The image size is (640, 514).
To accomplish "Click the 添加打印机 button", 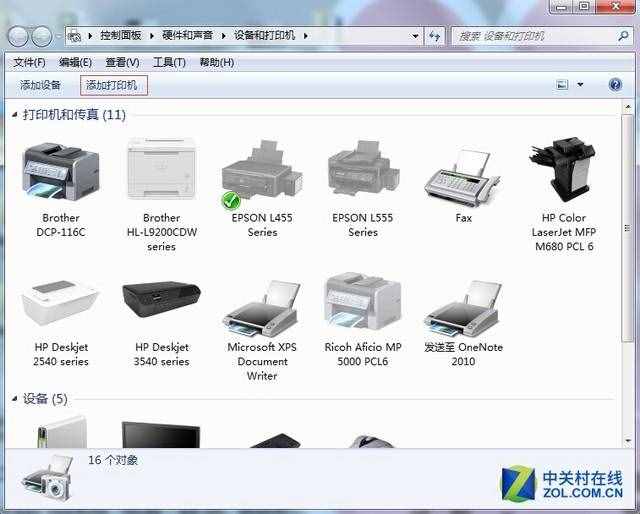I will tap(112, 85).
